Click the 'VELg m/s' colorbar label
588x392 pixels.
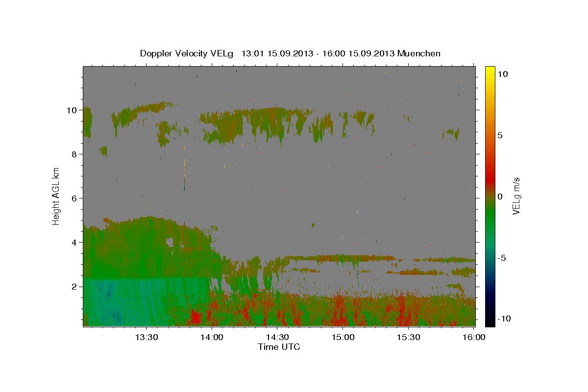tap(516, 196)
